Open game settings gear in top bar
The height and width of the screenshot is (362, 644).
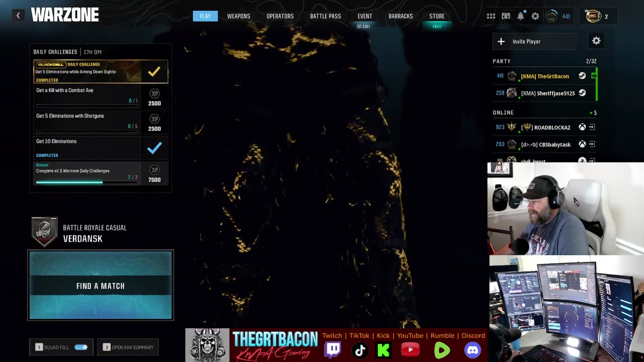point(535,16)
